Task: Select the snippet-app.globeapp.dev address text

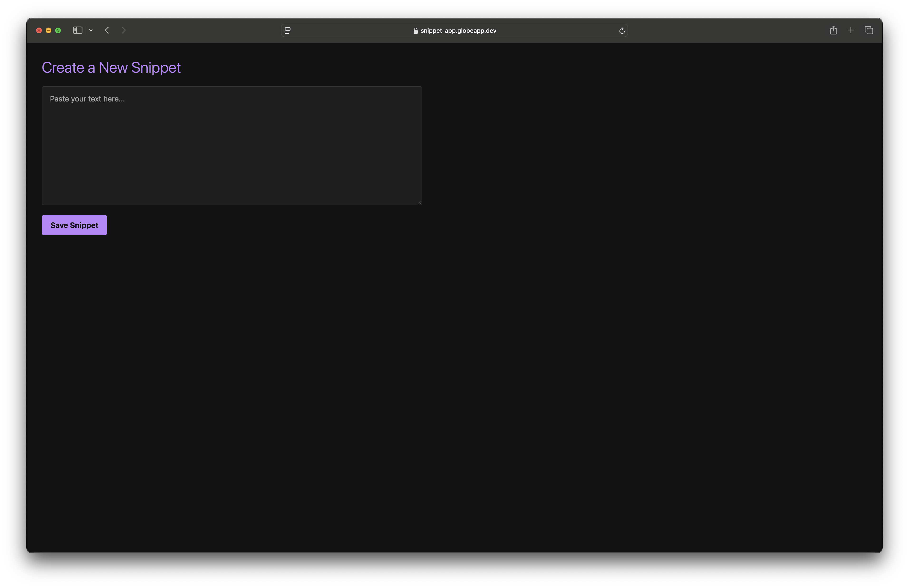Action: (458, 31)
